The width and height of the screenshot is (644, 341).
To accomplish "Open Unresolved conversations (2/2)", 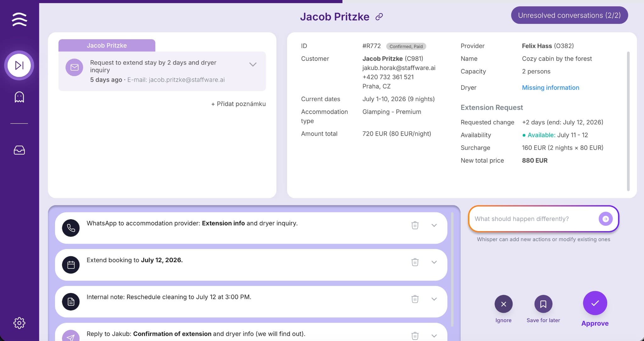I will click(569, 15).
